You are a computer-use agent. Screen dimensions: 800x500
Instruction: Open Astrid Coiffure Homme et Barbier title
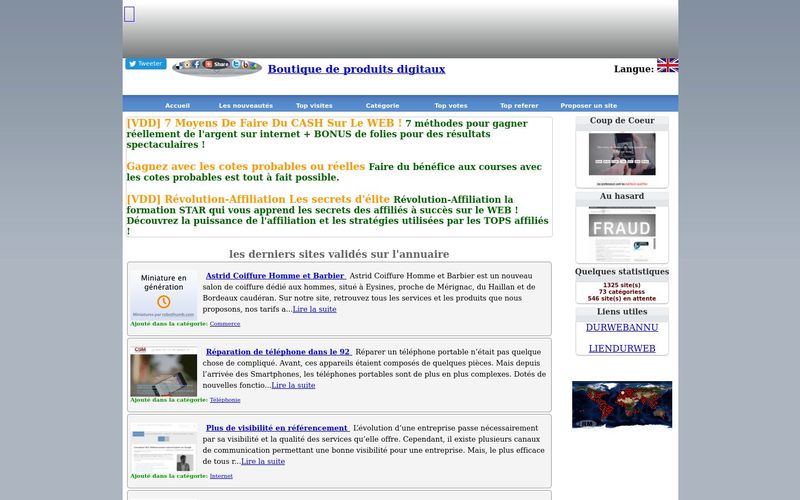(275, 276)
